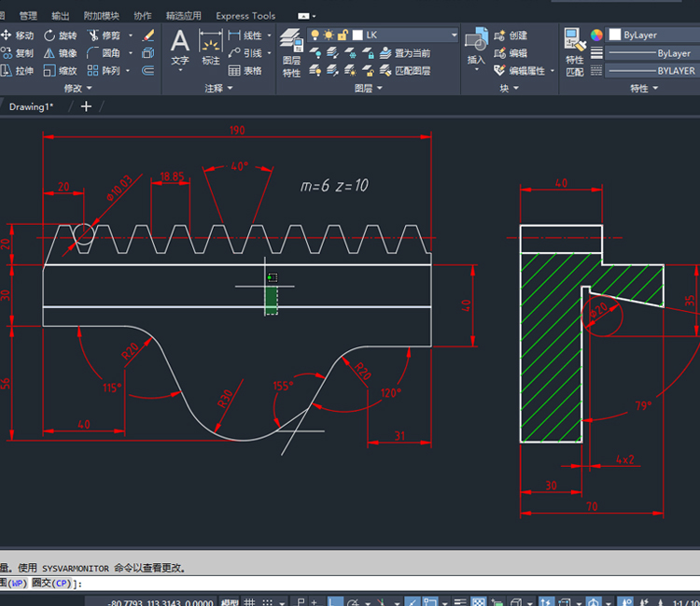This screenshot has width=700, height=606.
Task: Open the Output (输出) ribbon tab
Action: (61, 16)
